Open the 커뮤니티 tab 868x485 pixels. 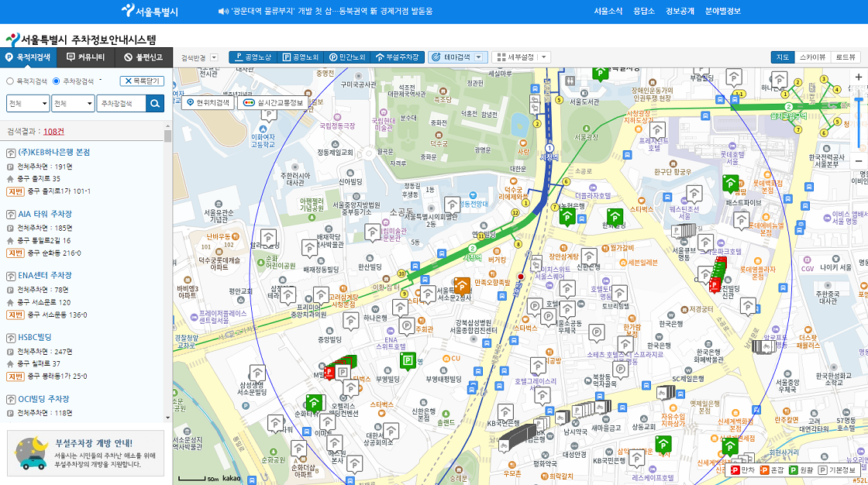[86, 57]
